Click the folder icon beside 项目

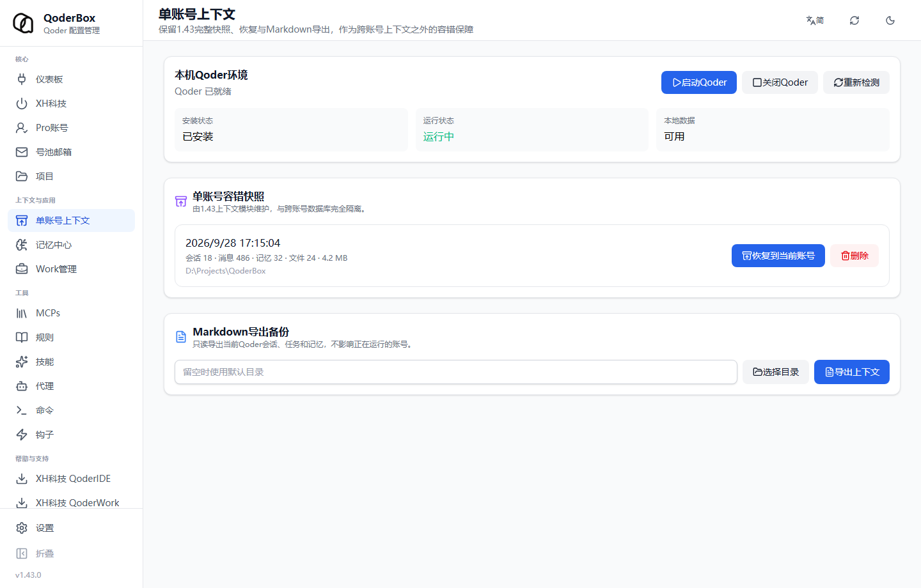coord(22,176)
